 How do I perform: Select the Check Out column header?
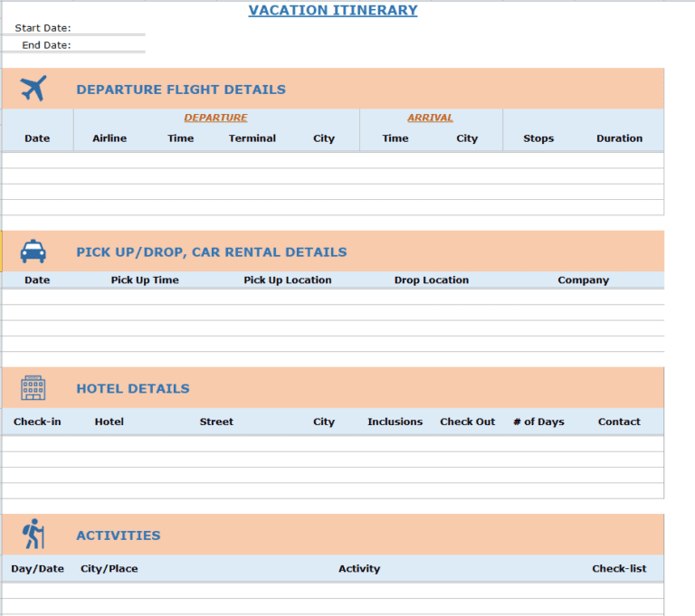coord(468,422)
